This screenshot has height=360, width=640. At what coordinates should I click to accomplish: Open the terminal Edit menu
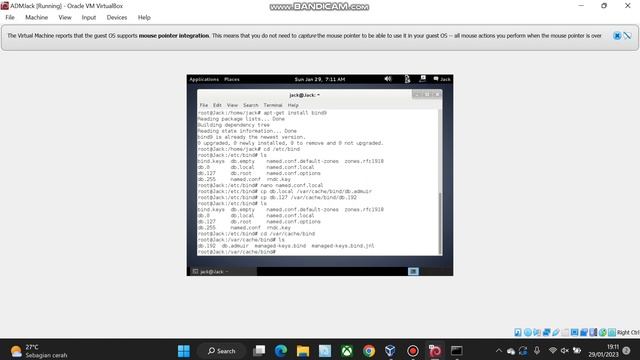coord(217,105)
